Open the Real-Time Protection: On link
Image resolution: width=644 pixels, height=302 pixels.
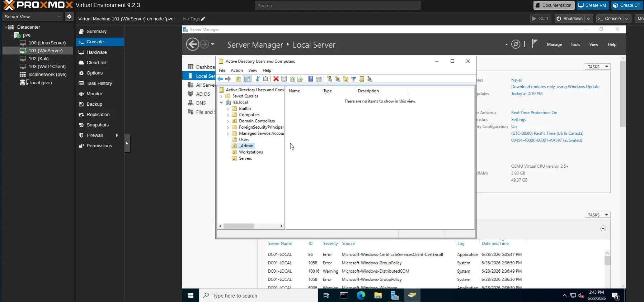coord(534,112)
